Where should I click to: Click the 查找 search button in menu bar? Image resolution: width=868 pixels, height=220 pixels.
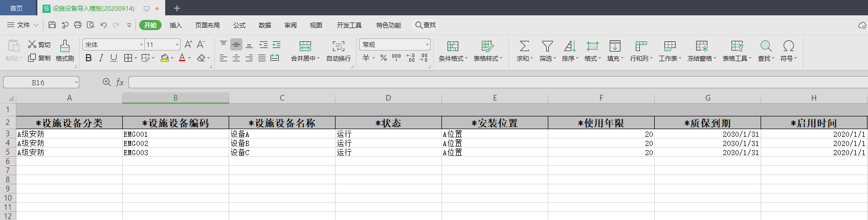(426, 25)
